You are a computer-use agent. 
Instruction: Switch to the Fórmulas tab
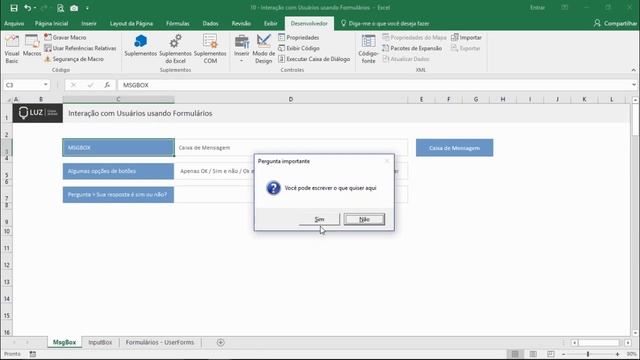[x=178, y=24]
